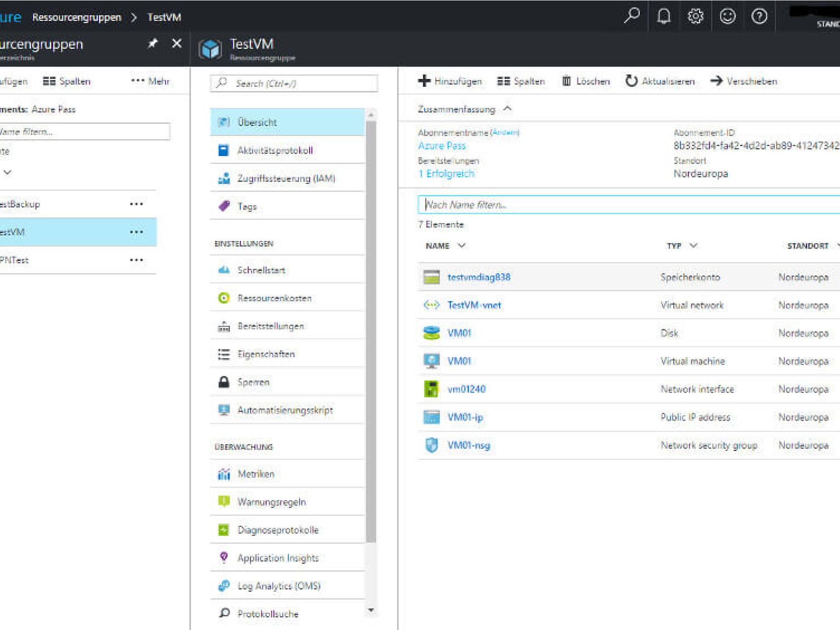Open the TYP column filter dropdown
Image resolution: width=840 pixels, height=630 pixels.
pos(694,245)
